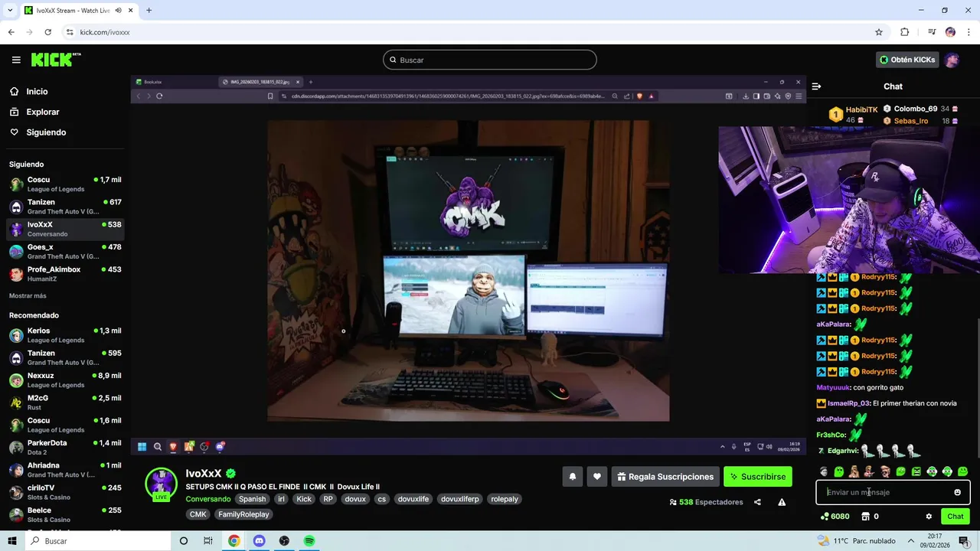
Task: Open Siguiendo in the sidebar
Action: point(38,132)
